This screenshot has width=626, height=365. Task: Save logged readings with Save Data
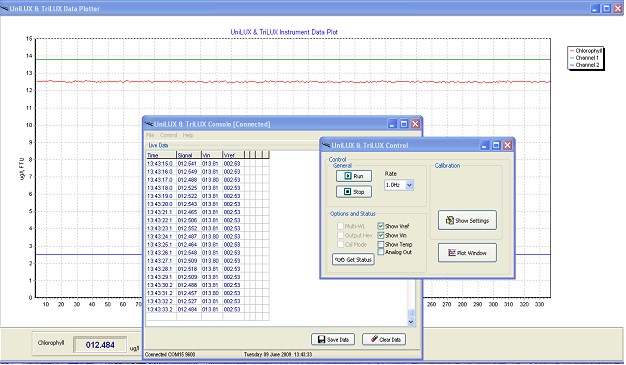click(333, 339)
